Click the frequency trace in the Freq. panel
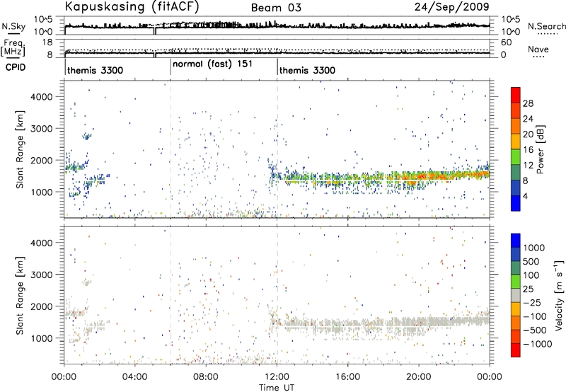 [277, 53]
